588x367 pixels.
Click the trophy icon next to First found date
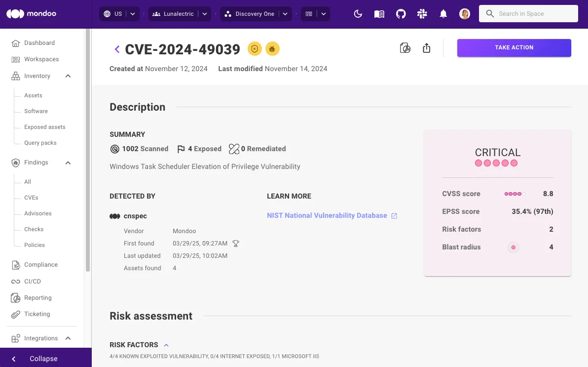236,243
